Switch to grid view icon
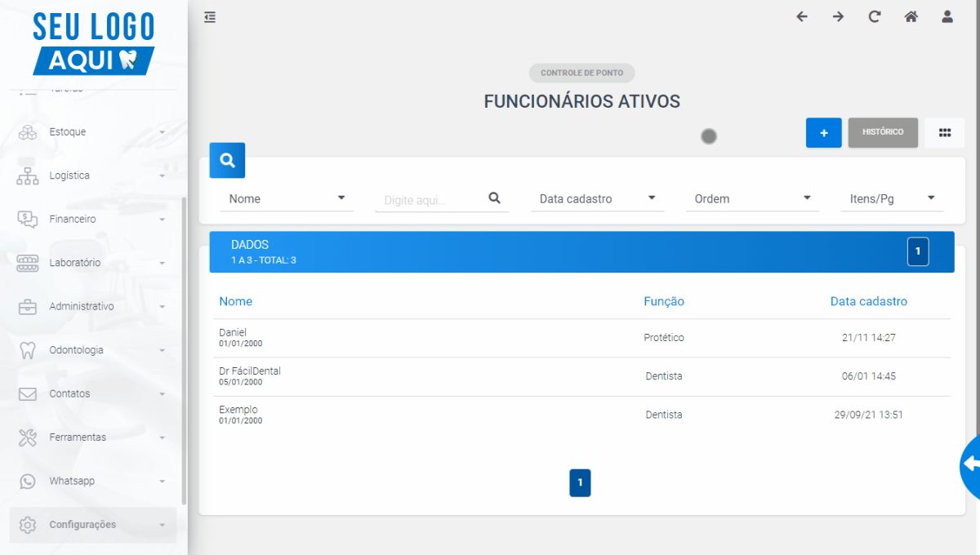The image size is (980, 555). [945, 133]
